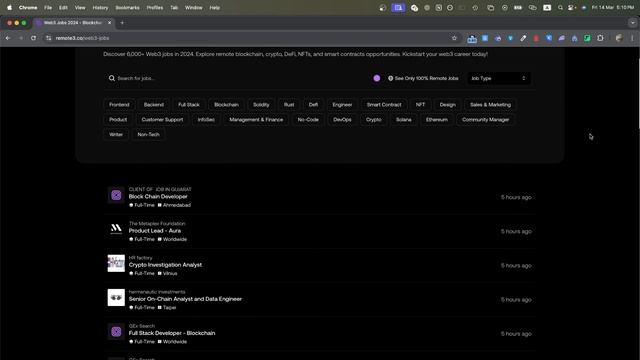Choose the Management & Finance tag
This screenshot has width=640, height=360.
[256, 120]
